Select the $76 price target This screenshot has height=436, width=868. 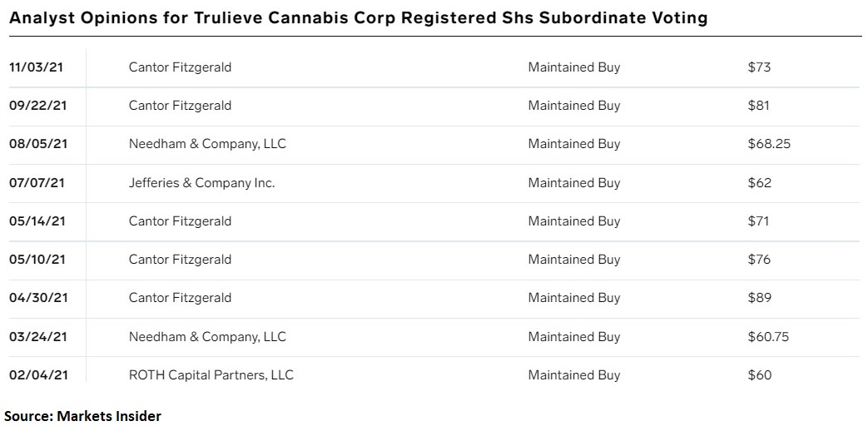(x=759, y=259)
